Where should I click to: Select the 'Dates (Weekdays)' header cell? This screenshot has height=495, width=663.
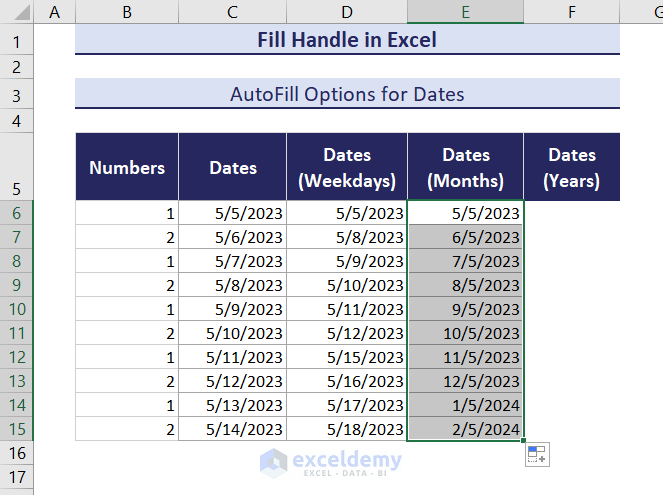347,168
